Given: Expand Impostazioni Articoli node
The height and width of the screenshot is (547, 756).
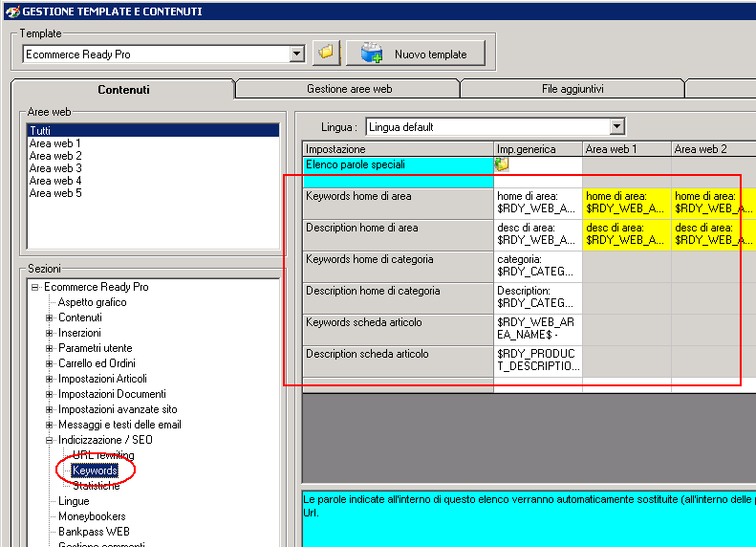Looking at the screenshot, I should tap(49, 379).
